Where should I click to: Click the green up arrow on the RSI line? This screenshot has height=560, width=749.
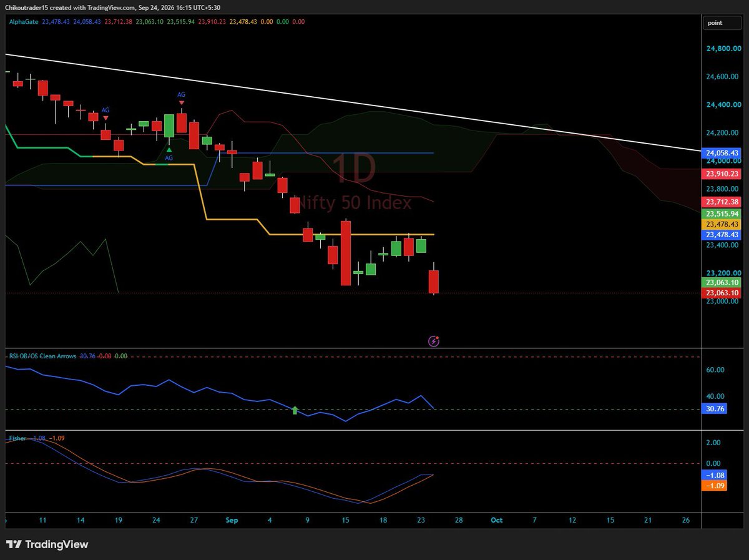[x=295, y=410]
